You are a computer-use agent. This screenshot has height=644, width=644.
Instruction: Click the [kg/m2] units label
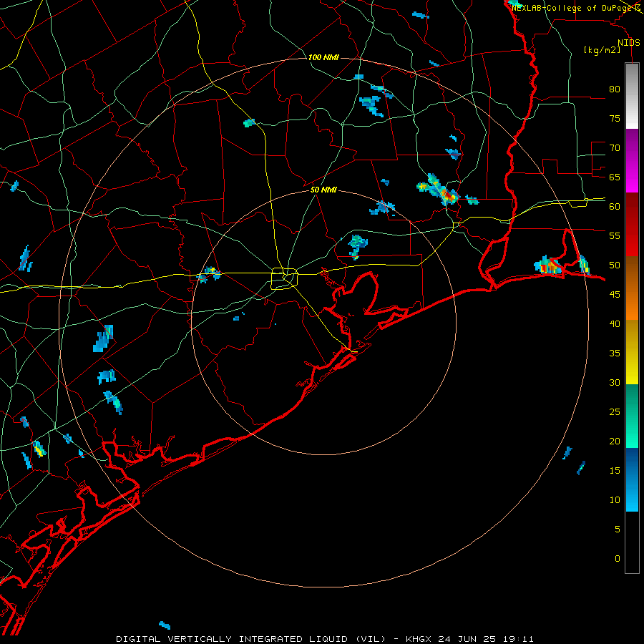point(602,50)
